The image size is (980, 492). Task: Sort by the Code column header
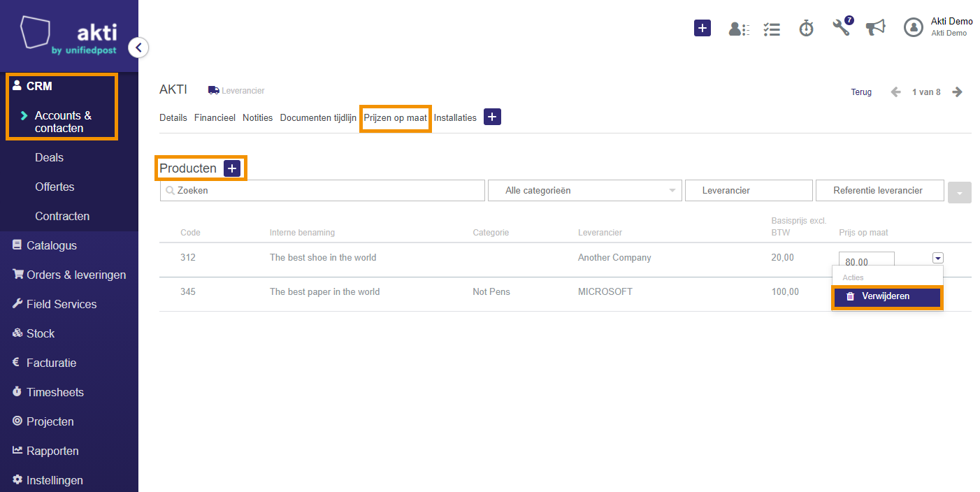click(x=190, y=233)
